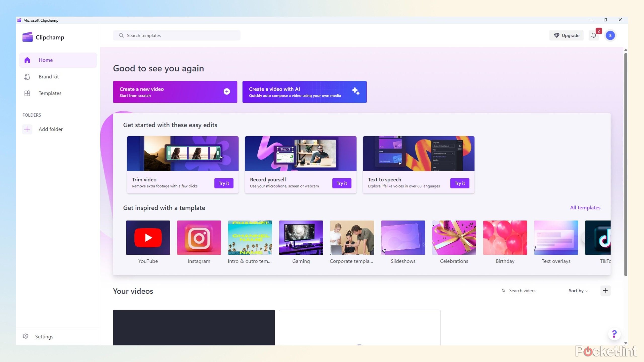
Task: Navigate to Templates section
Action: click(x=50, y=93)
